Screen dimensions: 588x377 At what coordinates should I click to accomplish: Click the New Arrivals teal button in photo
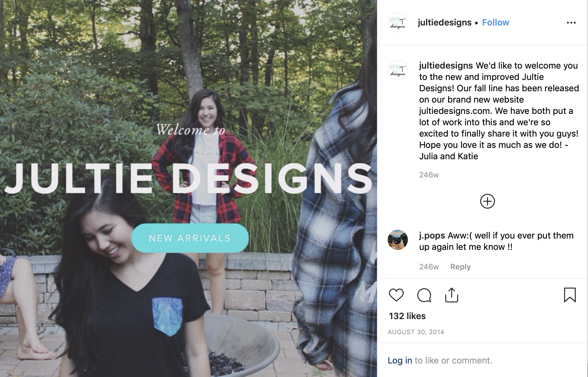click(190, 238)
